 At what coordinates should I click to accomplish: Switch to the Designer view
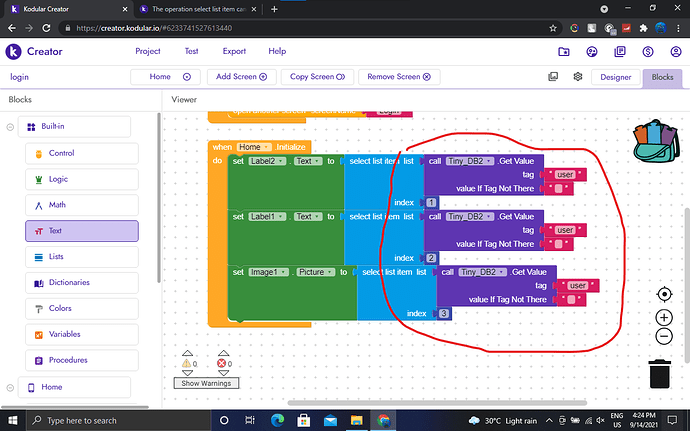614,77
